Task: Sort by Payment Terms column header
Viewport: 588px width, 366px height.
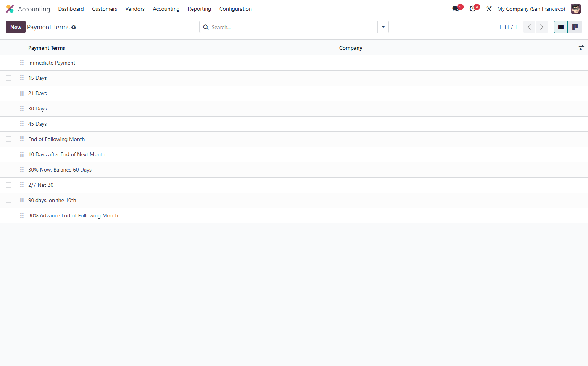Action: coord(47,48)
